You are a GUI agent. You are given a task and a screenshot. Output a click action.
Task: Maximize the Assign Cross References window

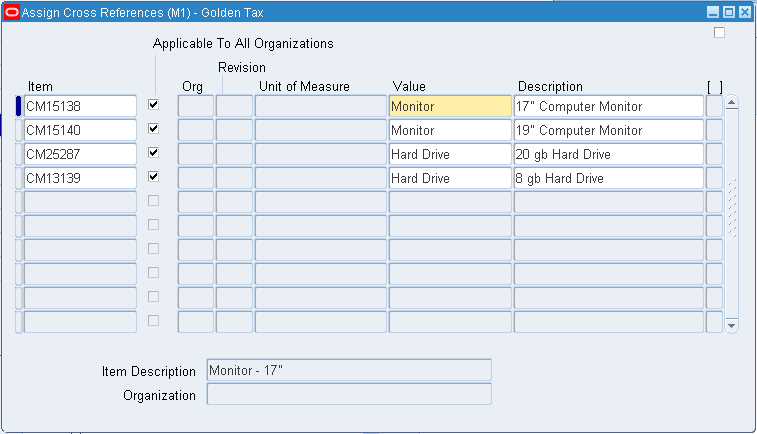tap(729, 12)
